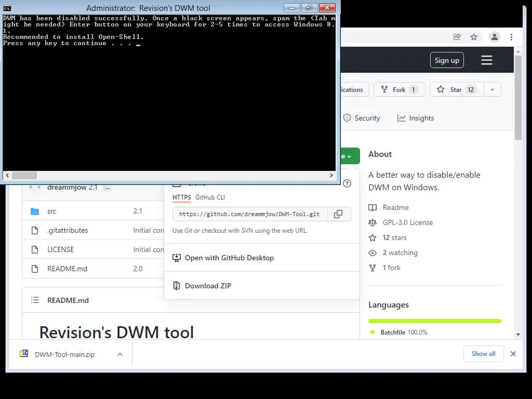Image resolution: width=532 pixels, height=399 pixels.
Task: Click the Batchfile language link
Action: [x=404, y=332]
